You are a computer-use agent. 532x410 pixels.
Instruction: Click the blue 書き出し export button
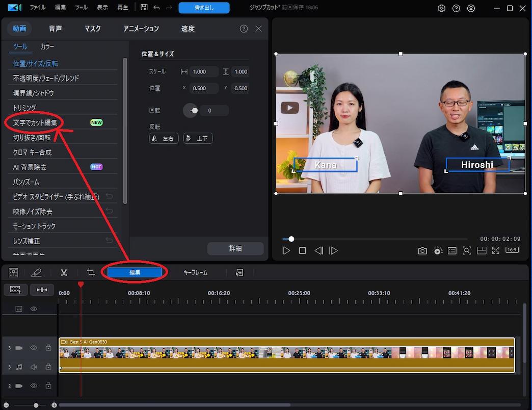point(203,8)
